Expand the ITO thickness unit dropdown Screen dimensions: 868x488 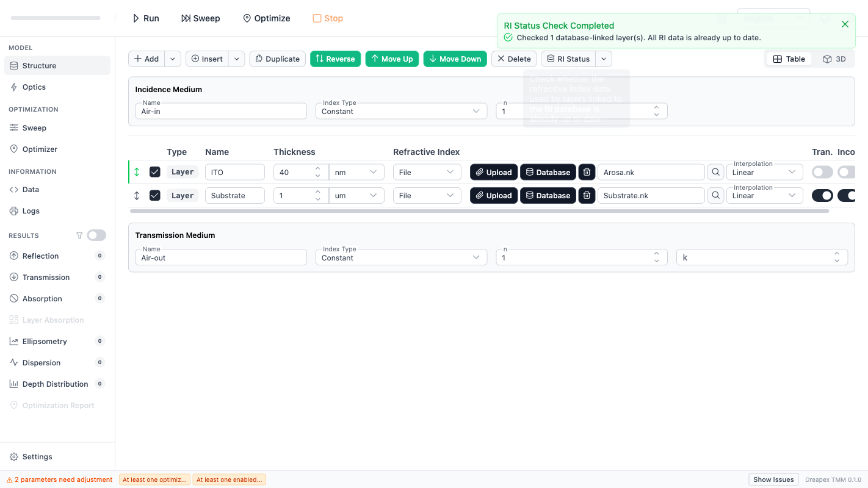click(x=356, y=172)
